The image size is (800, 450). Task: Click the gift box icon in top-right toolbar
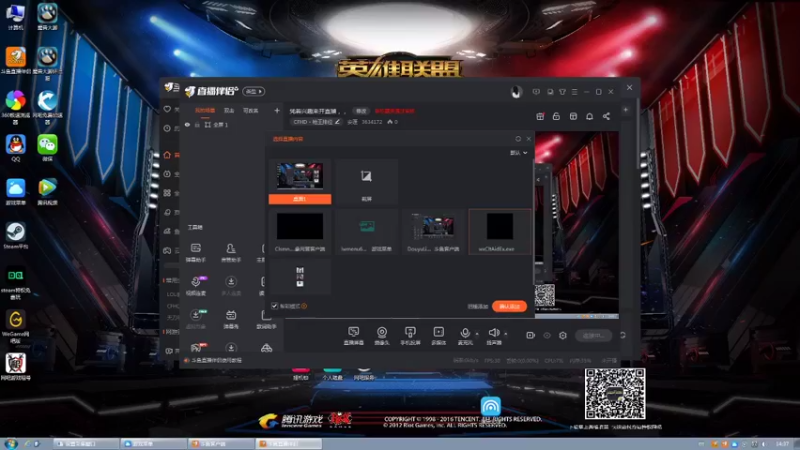tap(540, 116)
